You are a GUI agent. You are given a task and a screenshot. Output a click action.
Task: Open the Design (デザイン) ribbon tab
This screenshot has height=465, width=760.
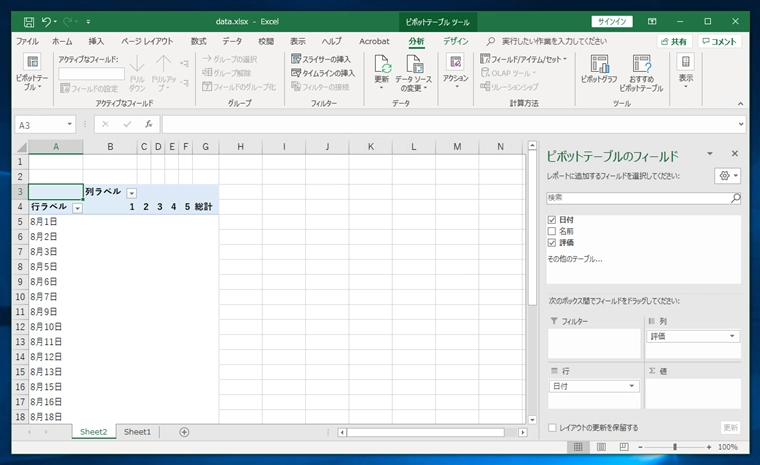[x=456, y=41]
